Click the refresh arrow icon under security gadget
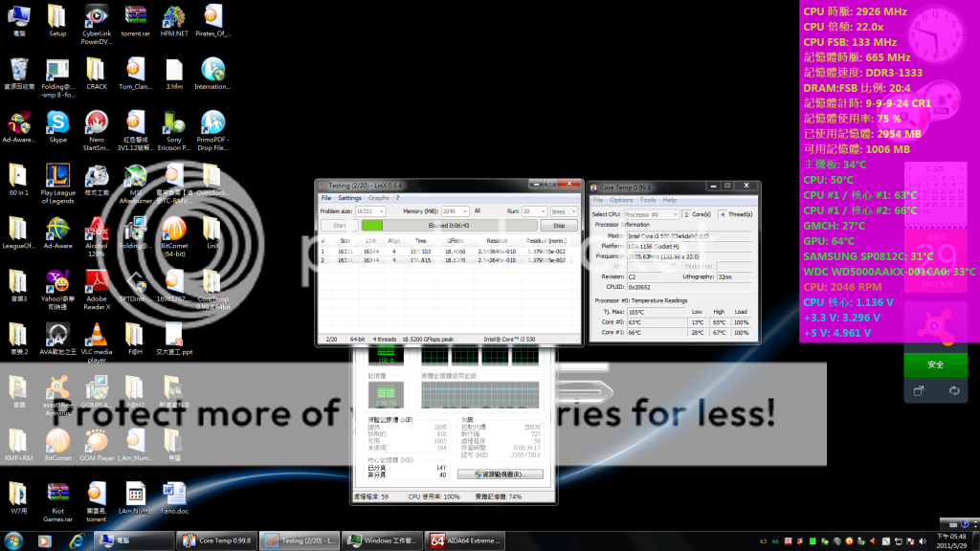980x551 pixels. (954, 390)
